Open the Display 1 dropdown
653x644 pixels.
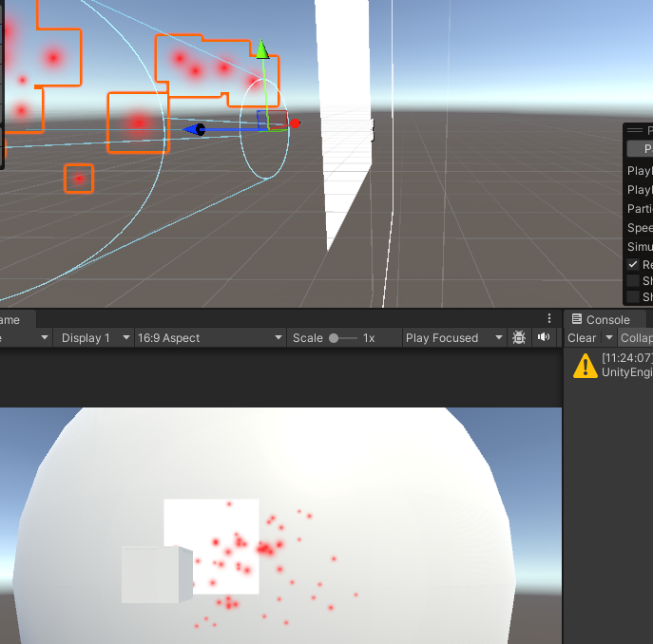95,337
